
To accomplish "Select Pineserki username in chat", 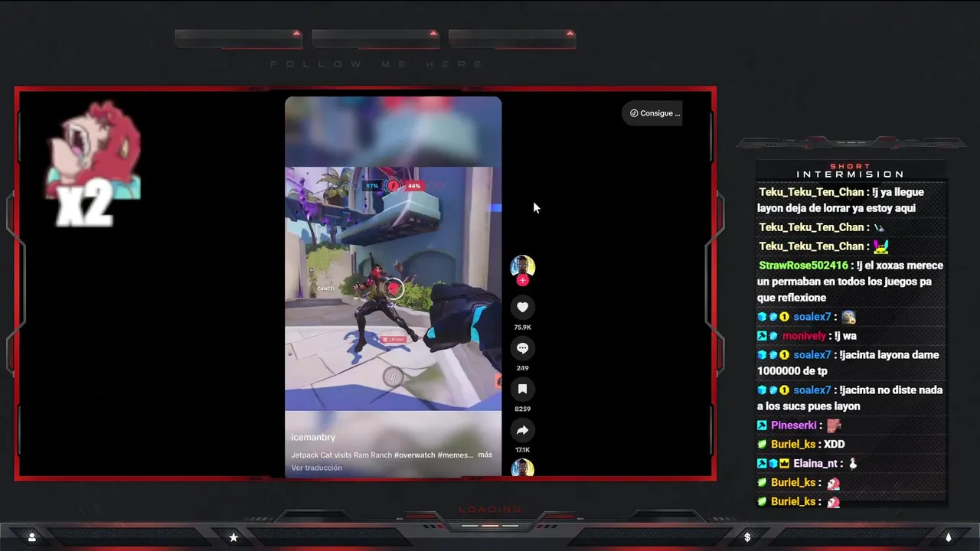I will (x=793, y=425).
